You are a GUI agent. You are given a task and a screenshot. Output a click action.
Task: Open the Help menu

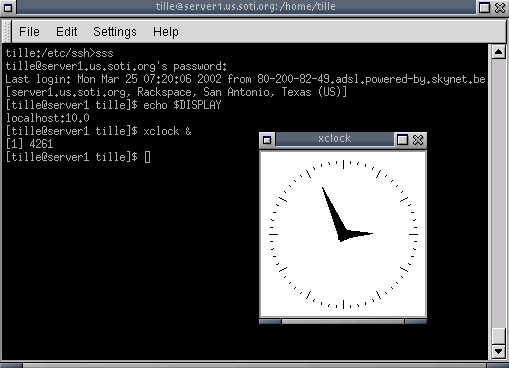[x=166, y=32]
